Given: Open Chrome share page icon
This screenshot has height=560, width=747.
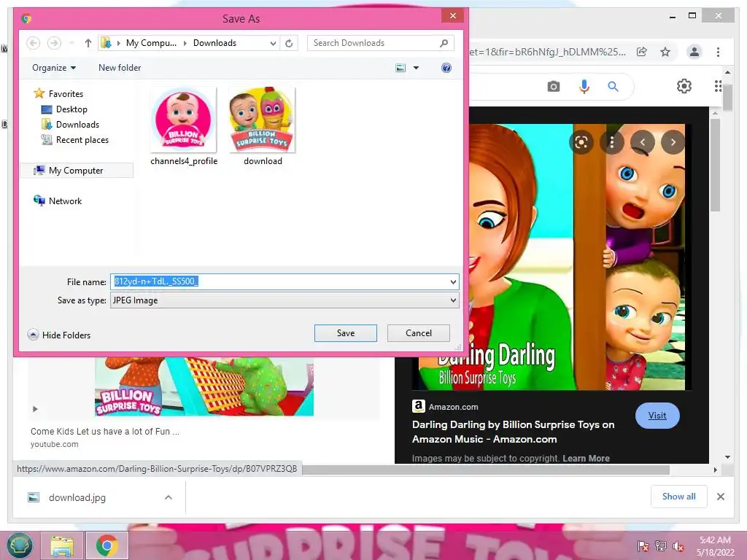Looking at the screenshot, I should pyautogui.click(x=642, y=52).
